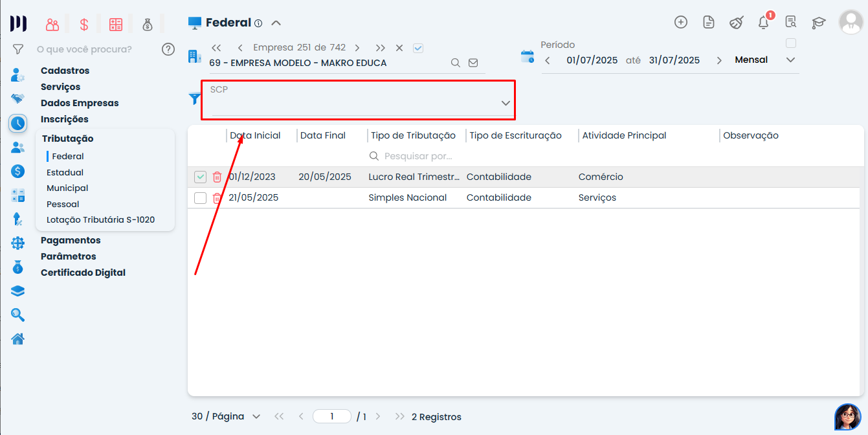The image size is (868, 435).
Task: Open the Certificado Digital menu
Action: pos(83,273)
